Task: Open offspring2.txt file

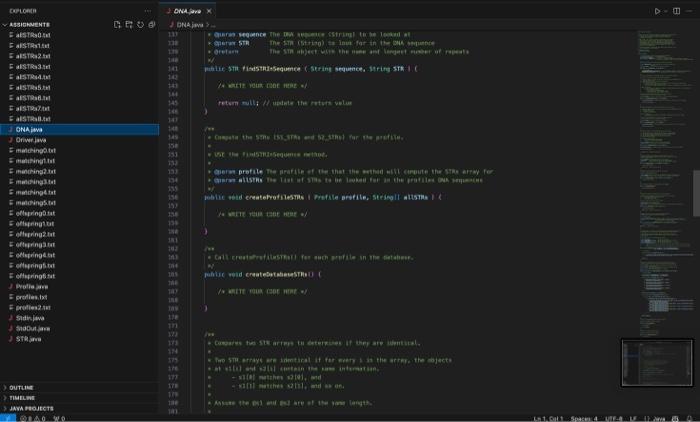Action: (36, 234)
